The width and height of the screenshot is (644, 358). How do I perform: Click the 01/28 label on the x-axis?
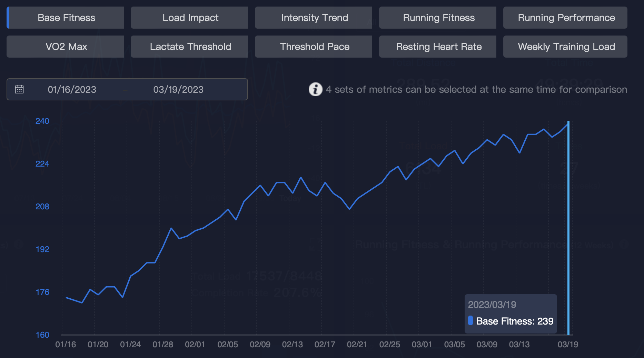tap(163, 344)
